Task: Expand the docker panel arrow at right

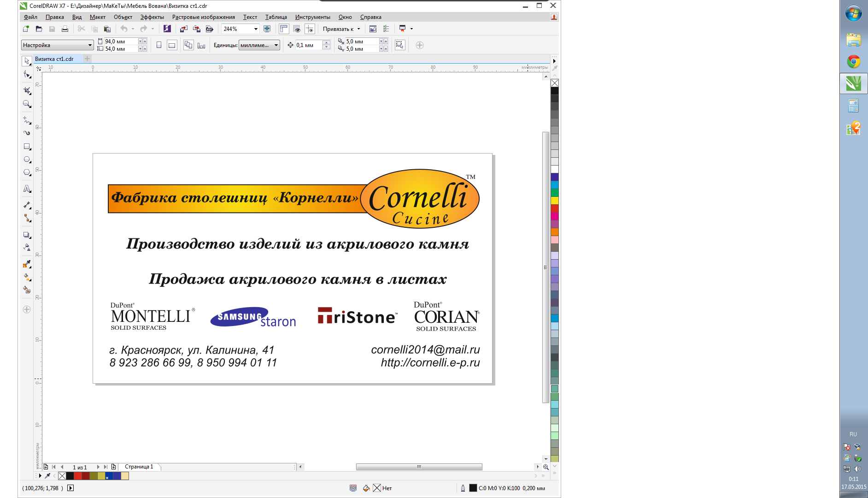Action: (x=555, y=61)
